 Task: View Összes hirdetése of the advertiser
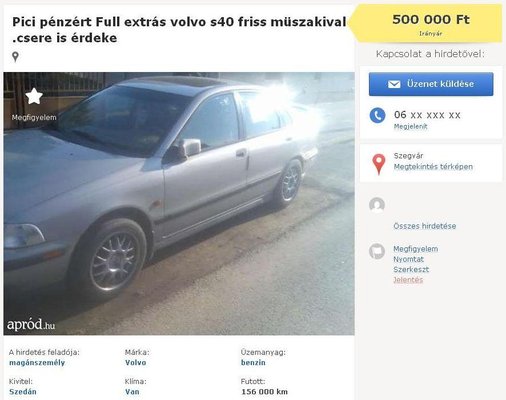(x=425, y=226)
